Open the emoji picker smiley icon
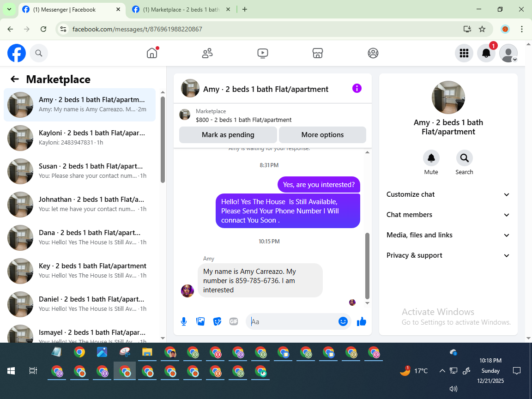Viewport: 532px width, 399px height. [343, 321]
